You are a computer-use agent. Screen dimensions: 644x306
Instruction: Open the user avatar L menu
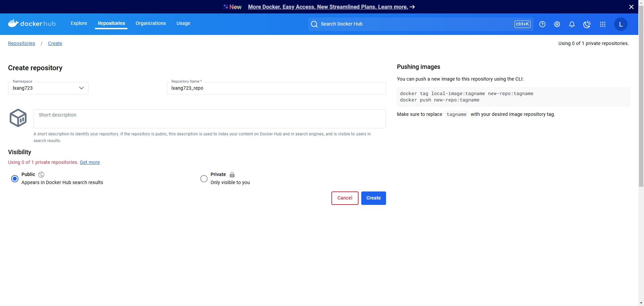click(621, 24)
